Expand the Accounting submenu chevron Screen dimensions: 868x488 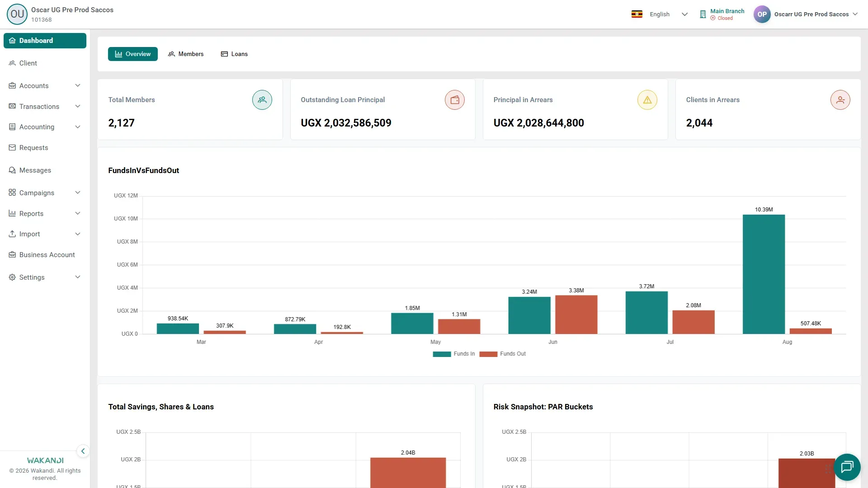[x=78, y=127]
